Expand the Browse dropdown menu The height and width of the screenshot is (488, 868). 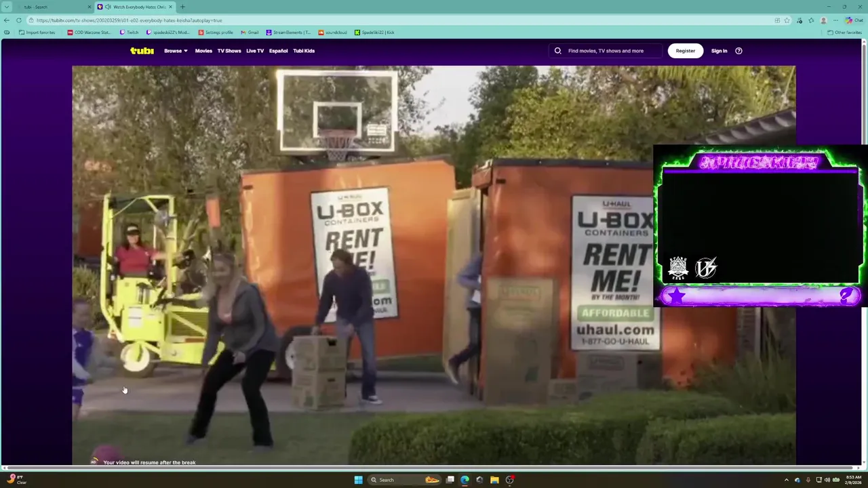[x=176, y=51]
